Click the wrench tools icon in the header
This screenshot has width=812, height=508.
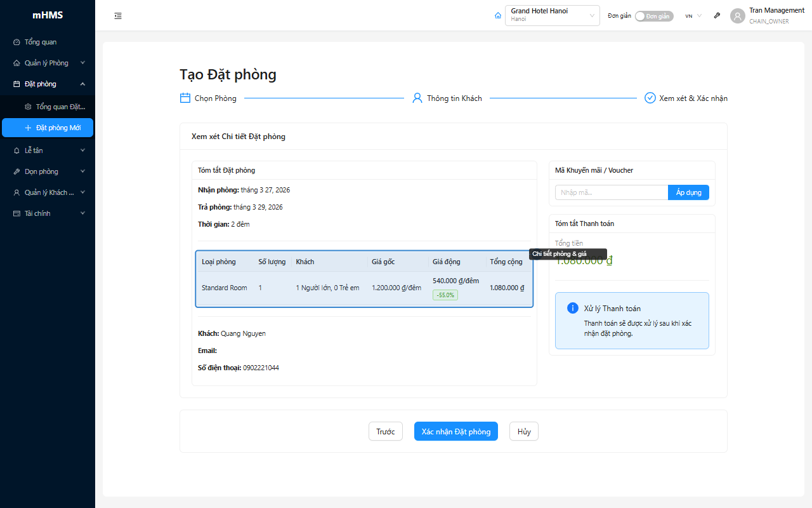click(x=717, y=16)
